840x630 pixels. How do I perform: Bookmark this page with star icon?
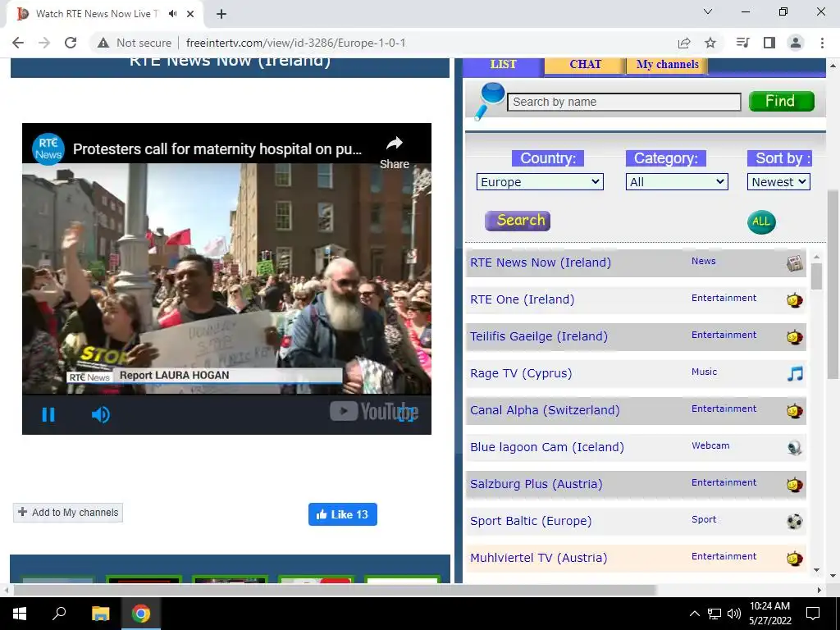pos(710,43)
